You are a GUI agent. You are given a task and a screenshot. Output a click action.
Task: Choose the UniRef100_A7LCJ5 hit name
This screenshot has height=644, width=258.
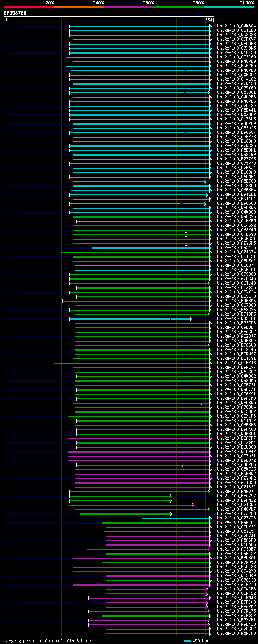236,278
